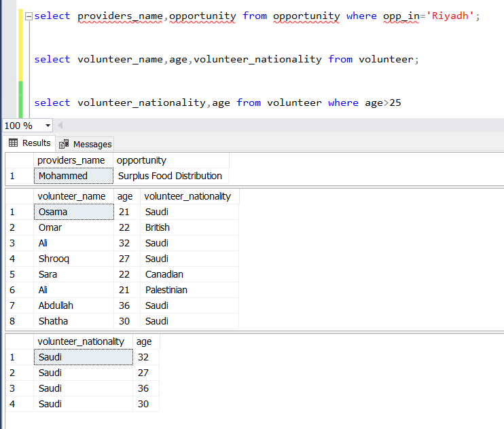
Task: Click age>25 condition in the third query
Action: (x=383, y=102)
